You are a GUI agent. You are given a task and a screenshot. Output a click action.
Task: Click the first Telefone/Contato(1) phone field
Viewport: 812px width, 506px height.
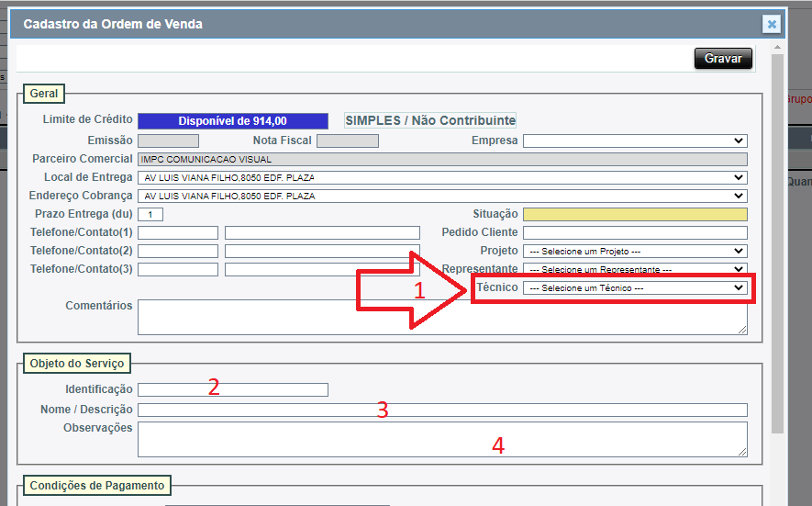[178, 233]
